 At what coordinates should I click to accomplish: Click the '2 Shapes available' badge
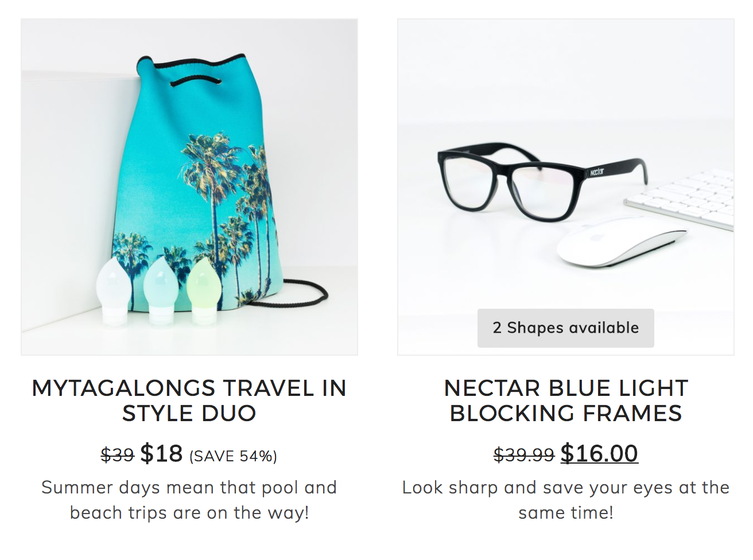pos(566,328)
